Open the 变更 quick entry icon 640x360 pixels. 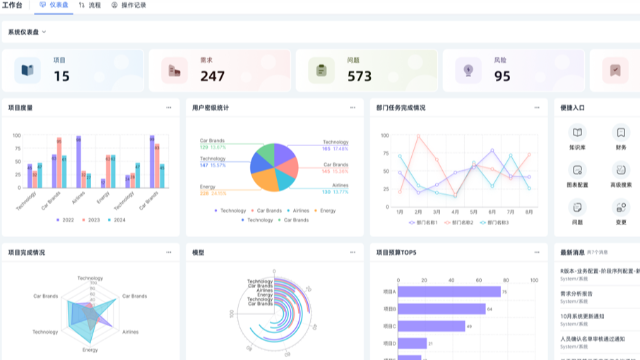621,208
